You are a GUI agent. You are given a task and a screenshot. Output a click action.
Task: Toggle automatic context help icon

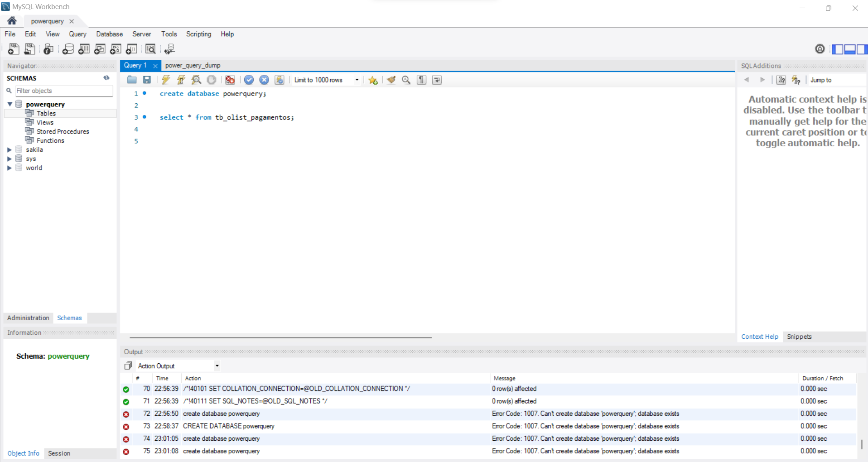tap(796, 80)
